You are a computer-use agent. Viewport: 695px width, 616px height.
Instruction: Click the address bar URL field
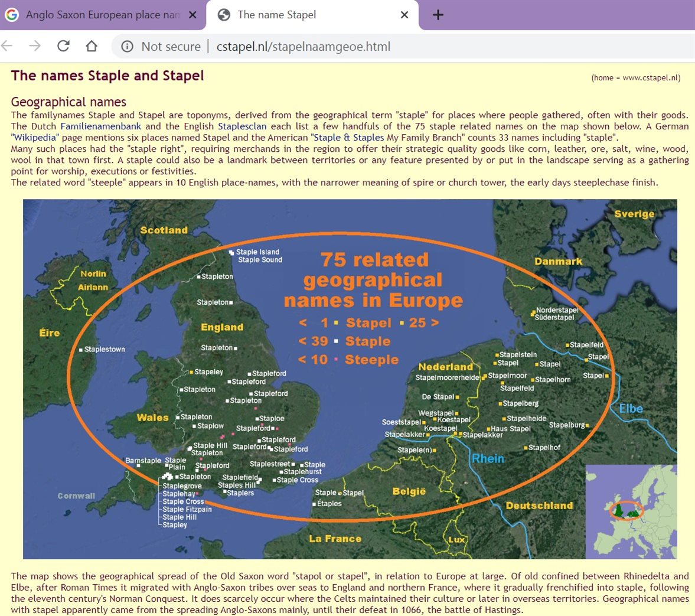coord(303,47)
